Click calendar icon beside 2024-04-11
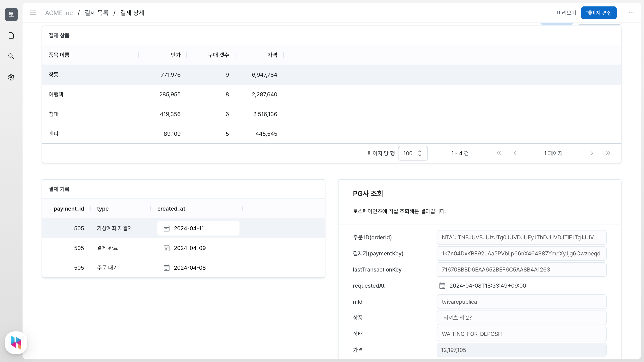The image size is (644, 362). [166, 228]
